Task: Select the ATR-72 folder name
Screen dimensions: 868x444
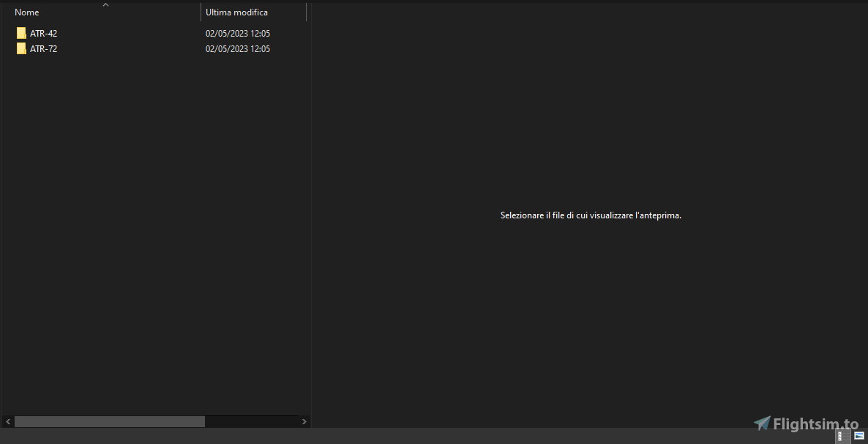Action: pyautogui.click(x=43, y=49)
